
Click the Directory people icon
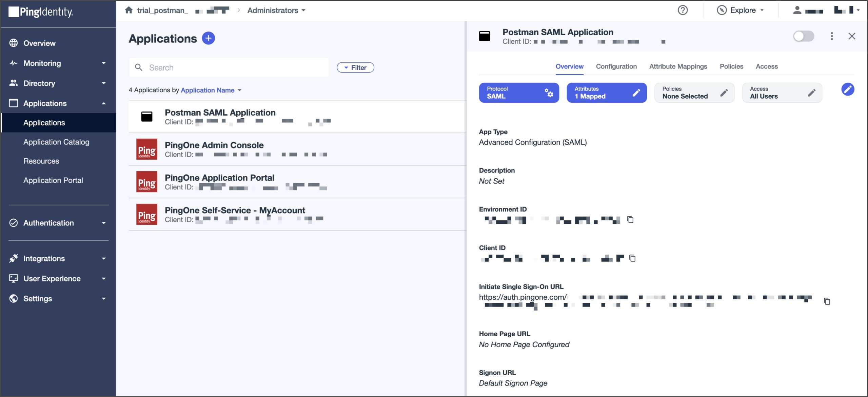14,83
